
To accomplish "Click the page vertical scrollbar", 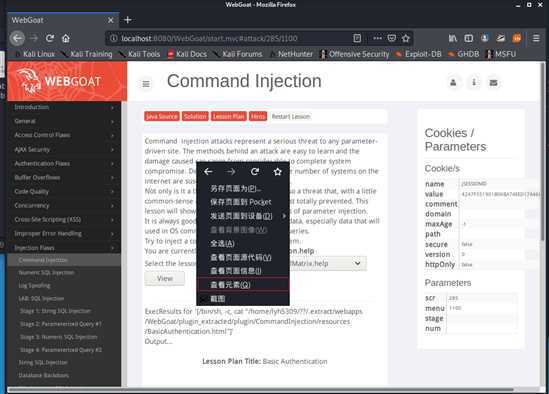I will 543,152.
